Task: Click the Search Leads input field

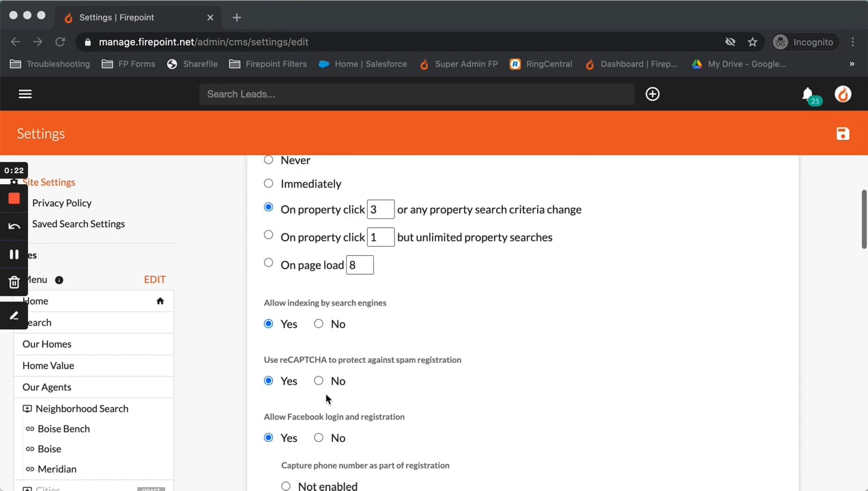Action: (x=416, y=94)
